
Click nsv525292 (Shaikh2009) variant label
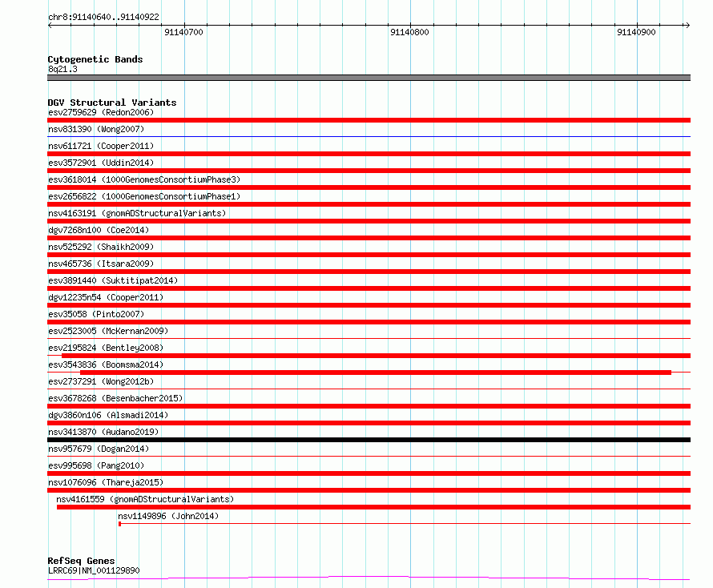click(101, 247)
